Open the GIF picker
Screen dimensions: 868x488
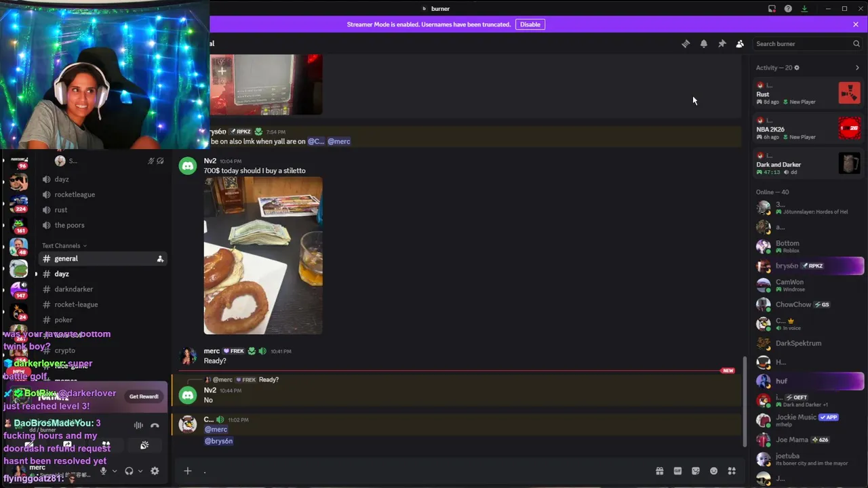[677, 471]
